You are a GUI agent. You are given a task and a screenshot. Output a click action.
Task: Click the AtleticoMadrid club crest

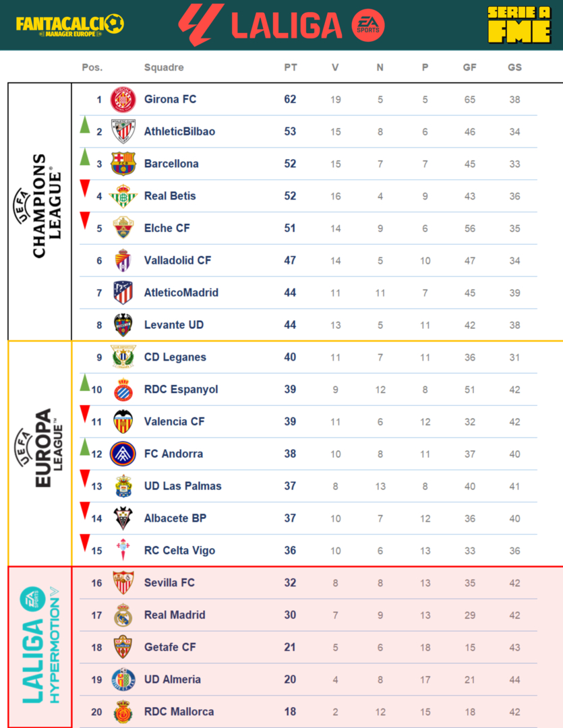[x=123, y=293]
